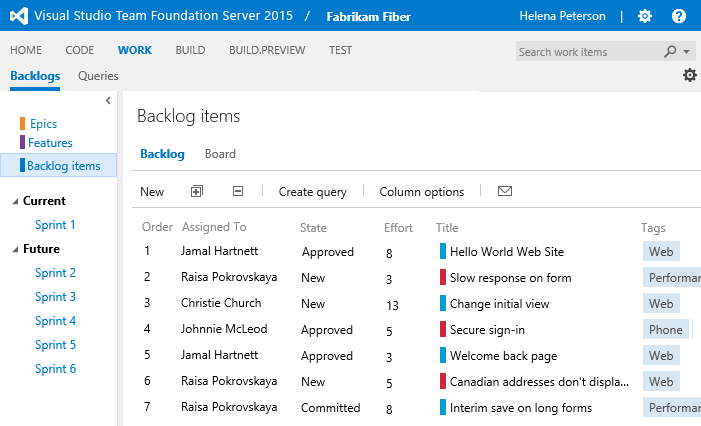Image resolution: width=701 pixels, height=426 pixels.
Task: Open the search options dropdown arrow
Action: pos(686,52)
